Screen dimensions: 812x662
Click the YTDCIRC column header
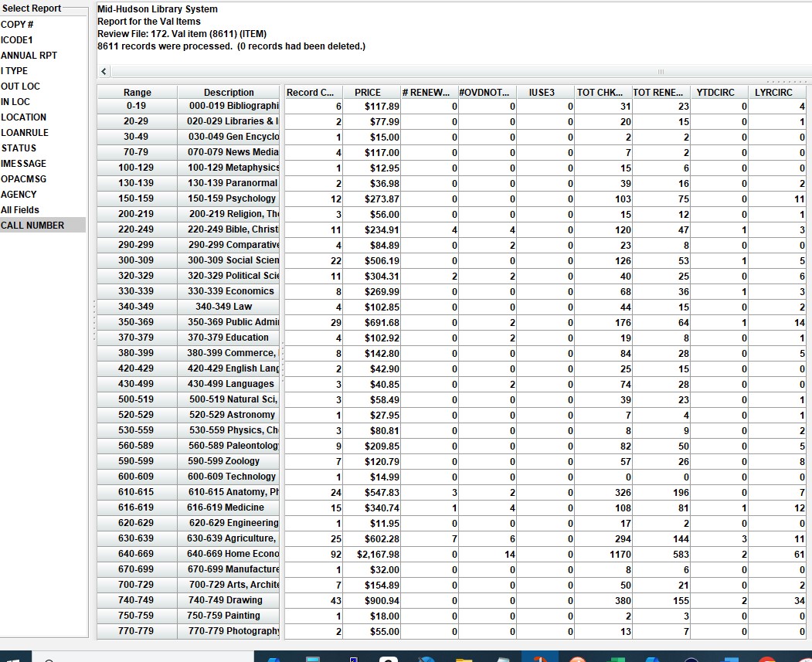point(719,92)
